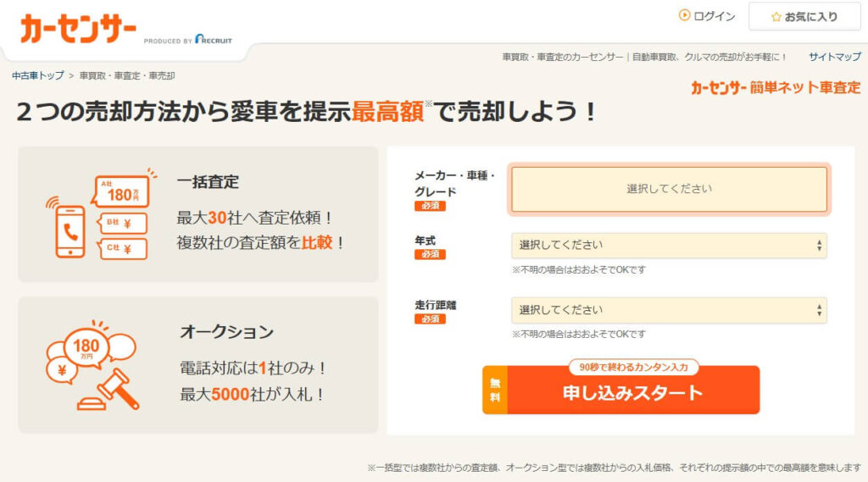Viewport: 868px width, 482px height.
Task: Go to 中古車トップ breadcrumb link
Action: pos(38,75)
